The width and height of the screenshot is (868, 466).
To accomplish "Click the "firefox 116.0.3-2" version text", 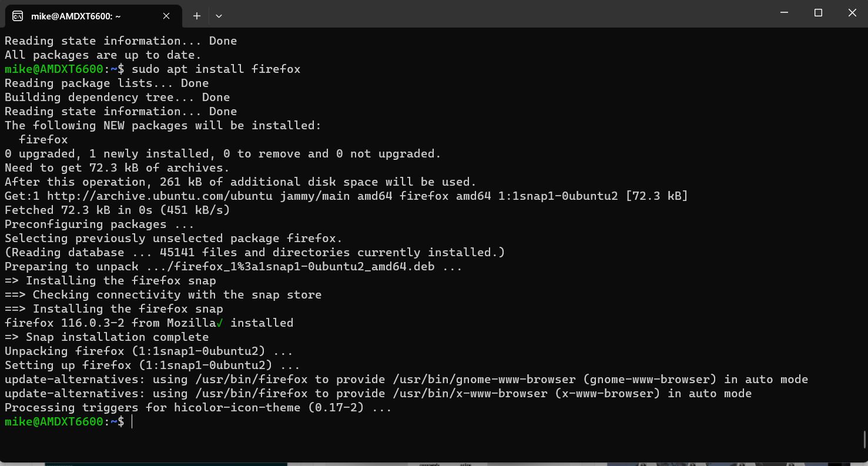I will click(x=65, y=323).
